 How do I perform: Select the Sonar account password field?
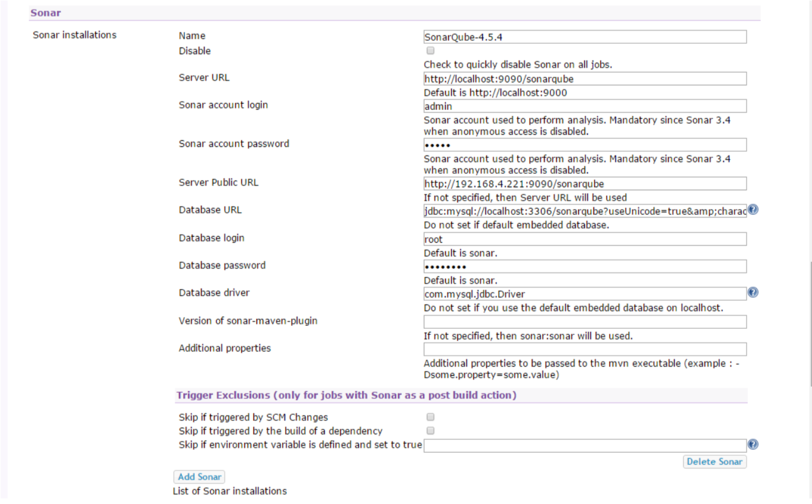(x=585, y=145)
